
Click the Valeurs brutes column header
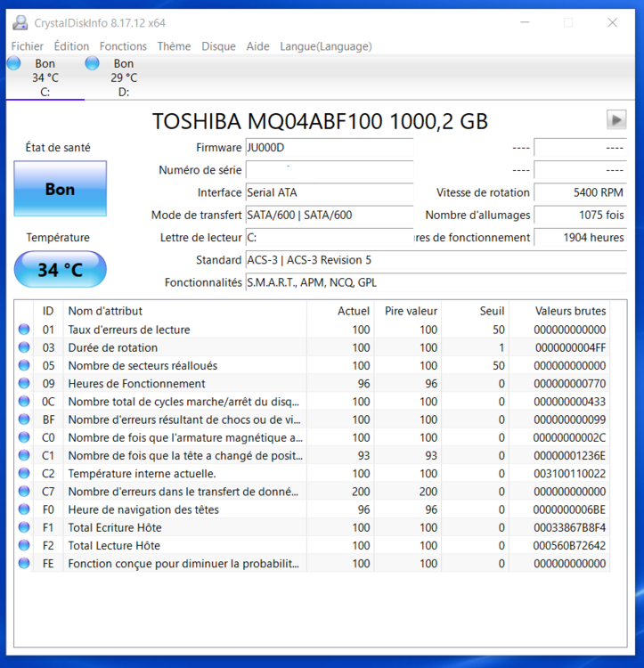click(570, 311)
